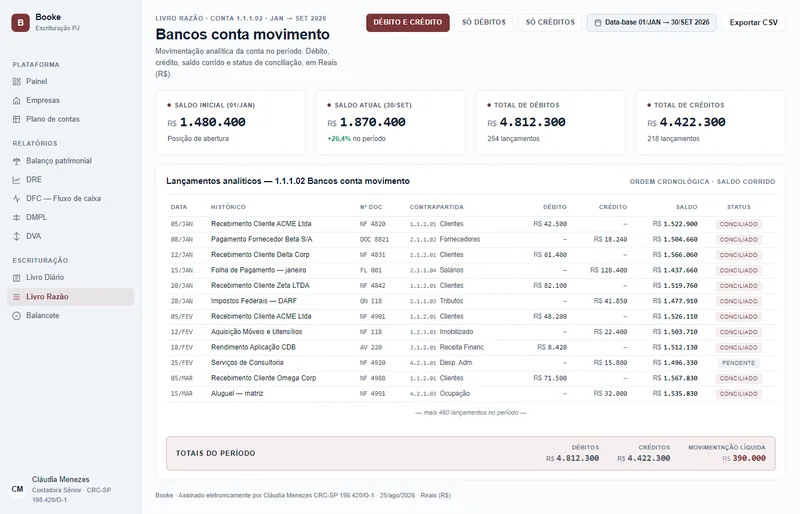The width and height of the screenshot is (800, 514).
Task: Click the DVA arrows icon
Action: (x=16, y=236)
